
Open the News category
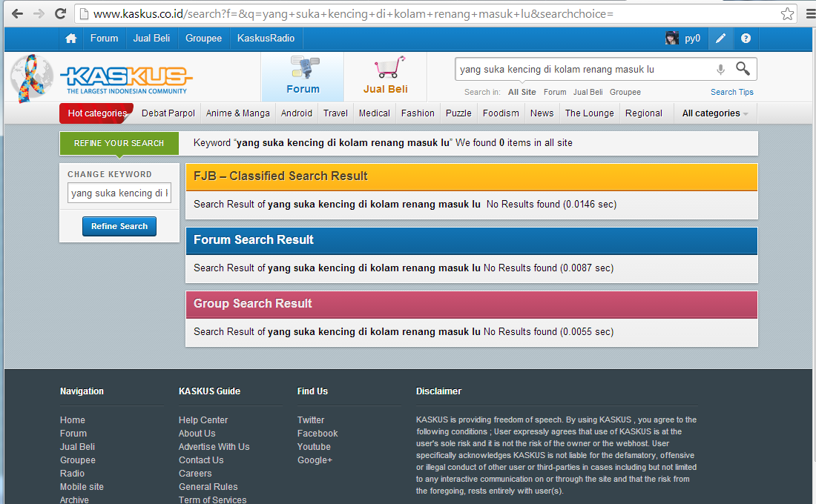point(542,113)
